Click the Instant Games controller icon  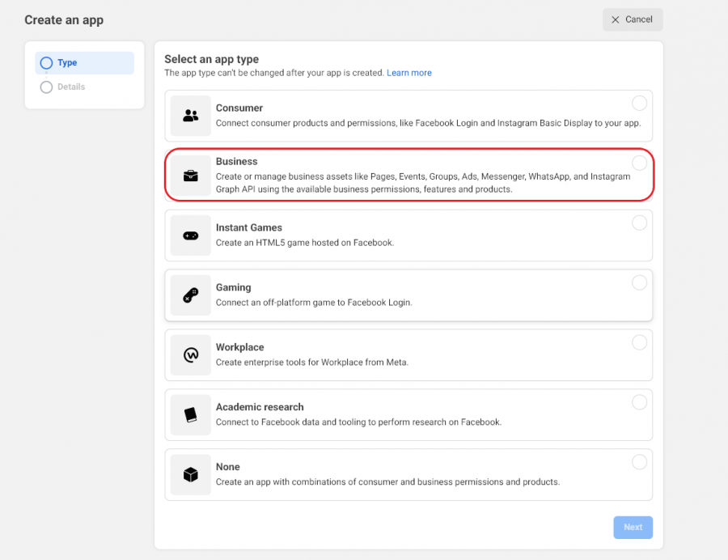[190, 235]
